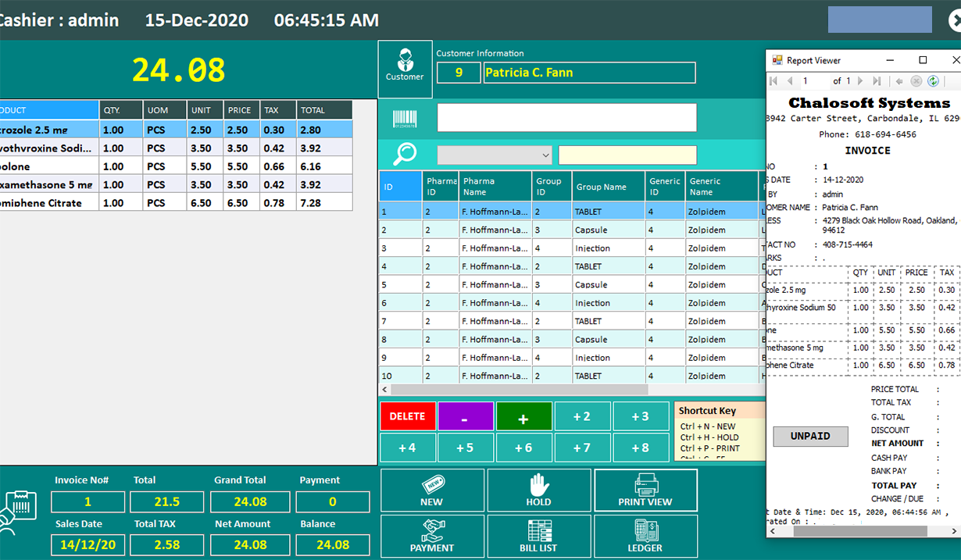961x560 pixels.
Task: Click the purple minus quantity button
Action: click(x=465, y=417)
